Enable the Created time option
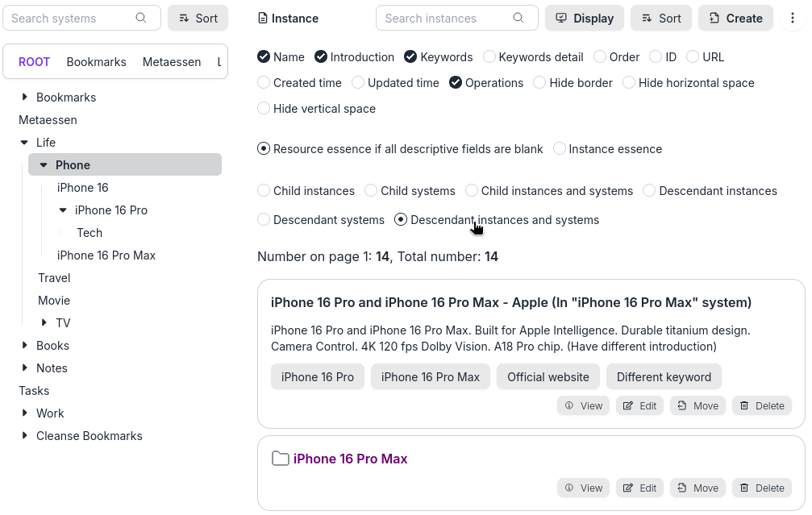 point(264,83)
